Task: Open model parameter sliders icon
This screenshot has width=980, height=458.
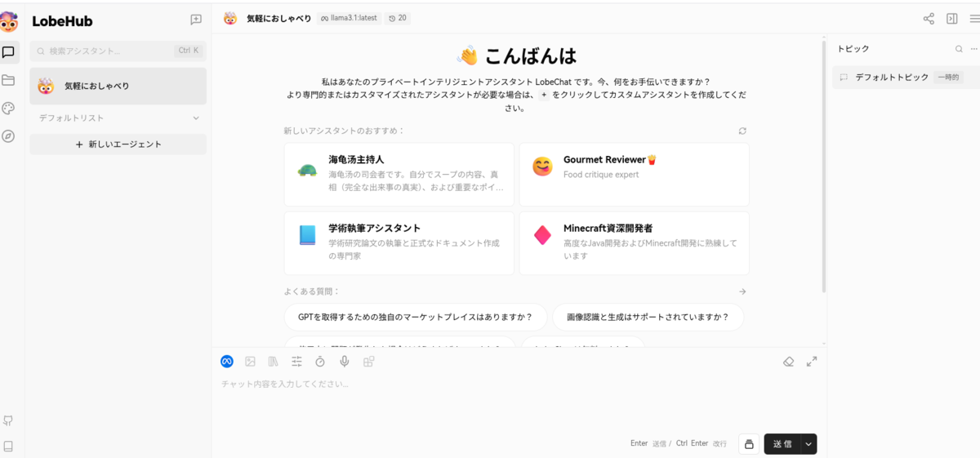Action: tap(297, 361)
